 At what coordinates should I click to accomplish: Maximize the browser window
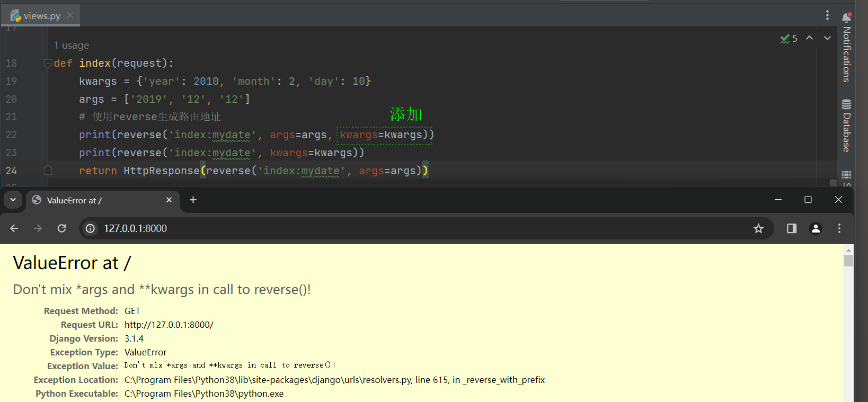808,200
